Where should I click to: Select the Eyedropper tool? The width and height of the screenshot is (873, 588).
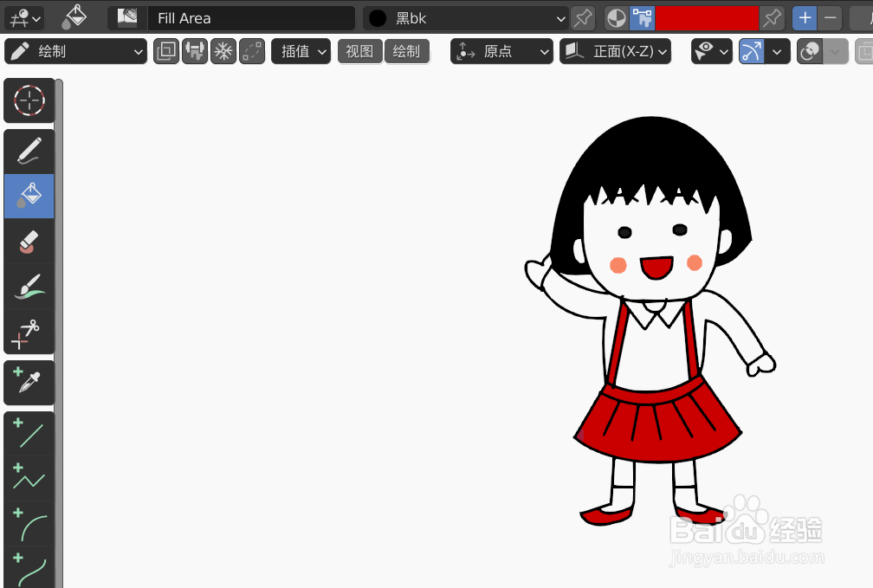click(x=29, y=383)
